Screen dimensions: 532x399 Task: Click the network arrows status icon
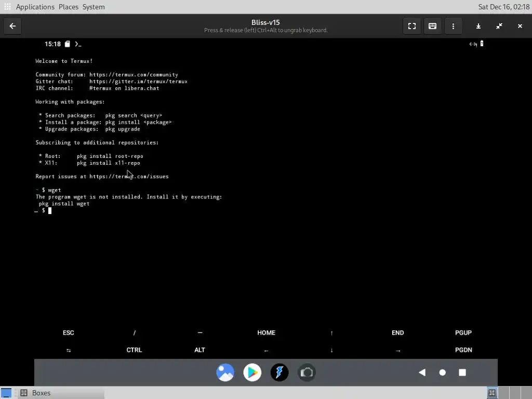pyautogui.click(x=473, y=44)
